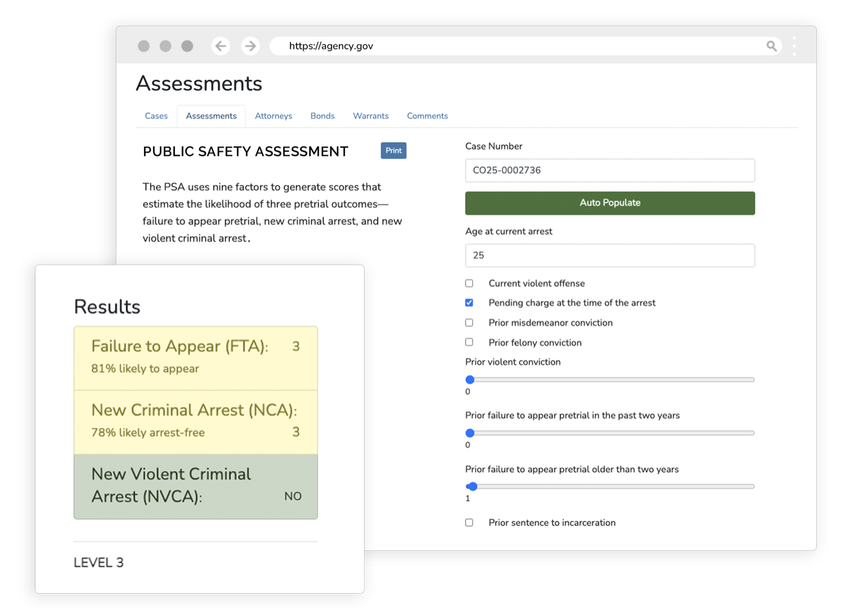
Task: Select the Assessments tab
Action: point(211,116)
